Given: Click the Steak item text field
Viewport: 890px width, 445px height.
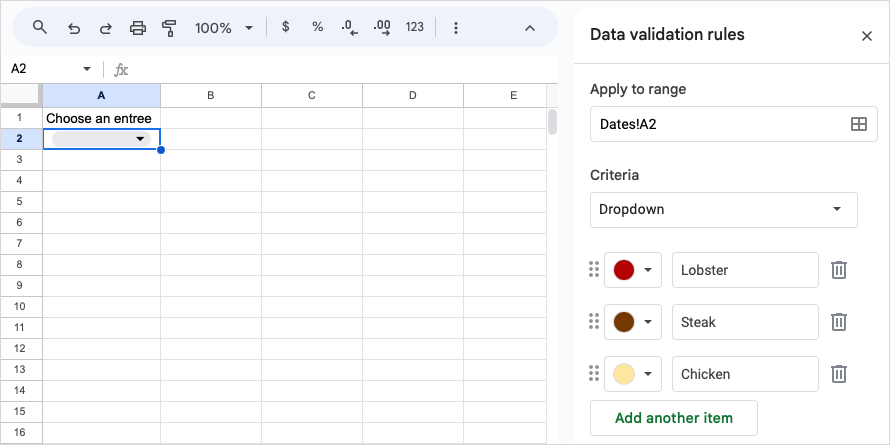Looking at the screenshot, I should [745, 322].
